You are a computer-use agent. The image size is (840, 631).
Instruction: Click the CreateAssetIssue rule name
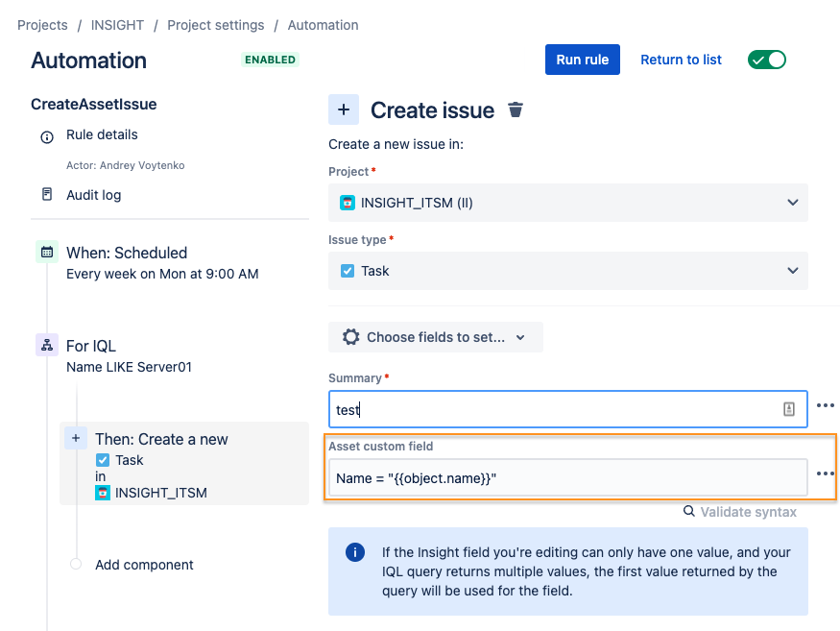point(94,104)
